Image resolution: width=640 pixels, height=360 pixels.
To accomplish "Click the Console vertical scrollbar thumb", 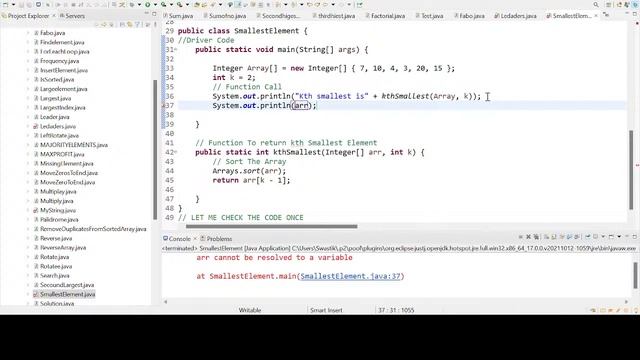I will pyautogui.click(x=635, y=276).
